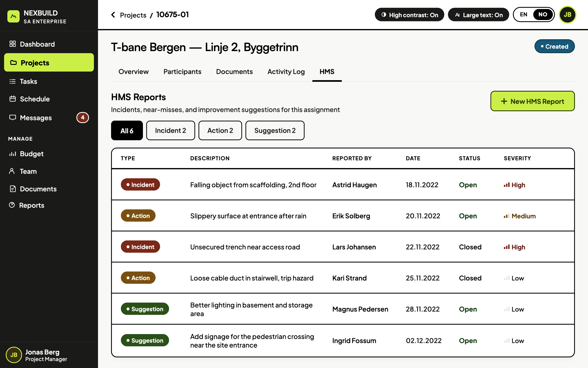Click the Action tag for slippery surface row

point(138,216)
